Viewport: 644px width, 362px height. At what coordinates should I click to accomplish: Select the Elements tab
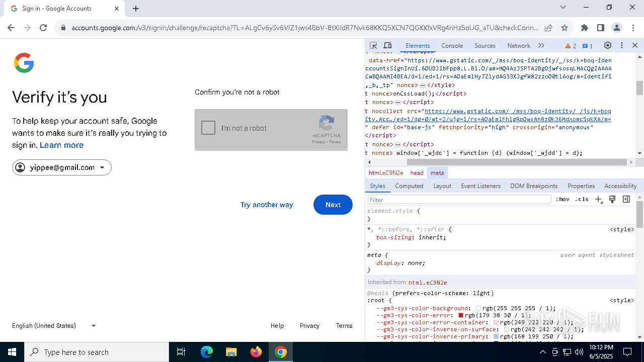418,46
